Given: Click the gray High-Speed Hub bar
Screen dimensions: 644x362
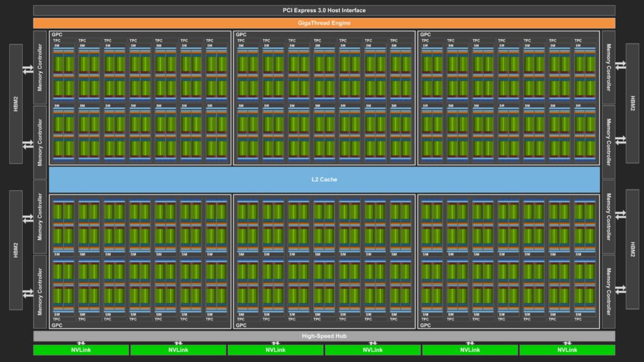Looking at the screenshot, I should point(324,336).
